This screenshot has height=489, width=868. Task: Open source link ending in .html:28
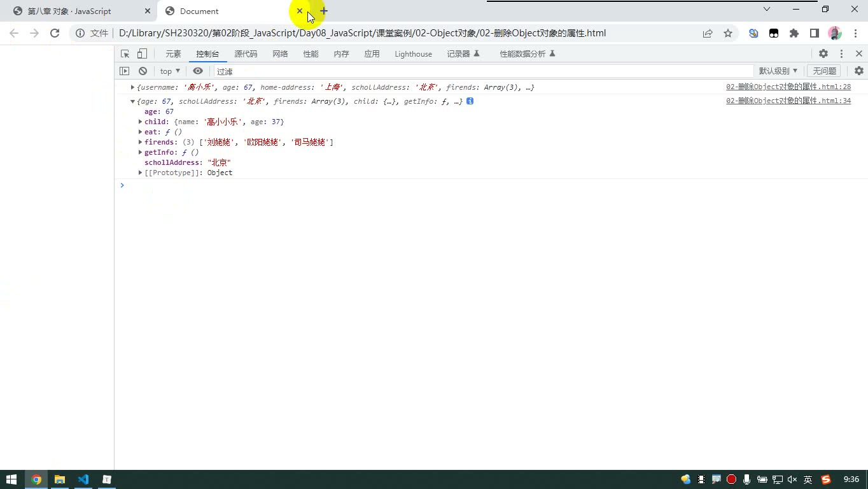coord(788,87)
